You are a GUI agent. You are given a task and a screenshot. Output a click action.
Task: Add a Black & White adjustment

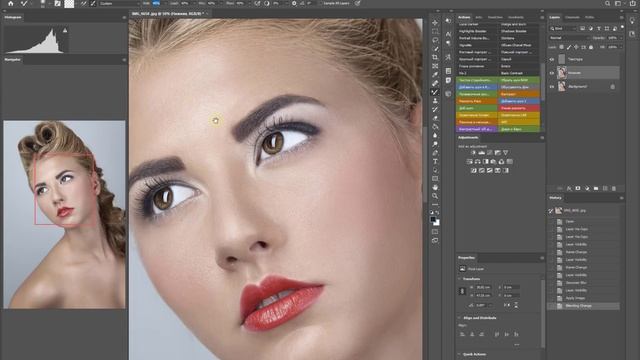click(x=486, y=162)
